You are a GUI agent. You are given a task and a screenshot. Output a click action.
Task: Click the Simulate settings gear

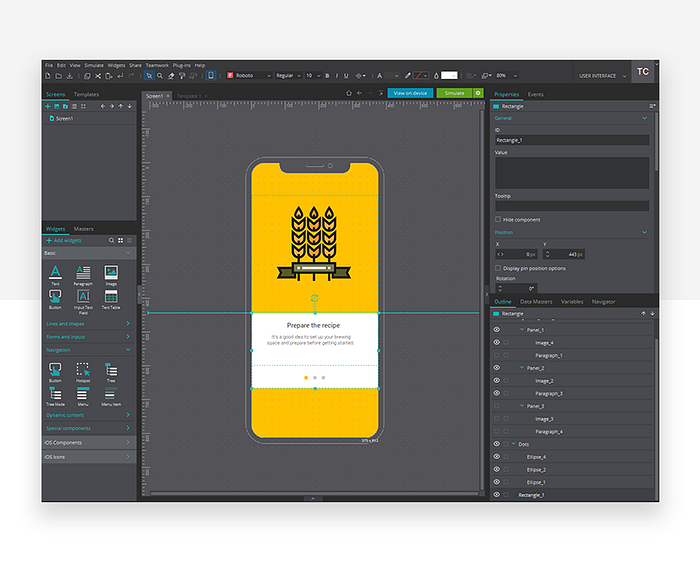coord(478,93)
